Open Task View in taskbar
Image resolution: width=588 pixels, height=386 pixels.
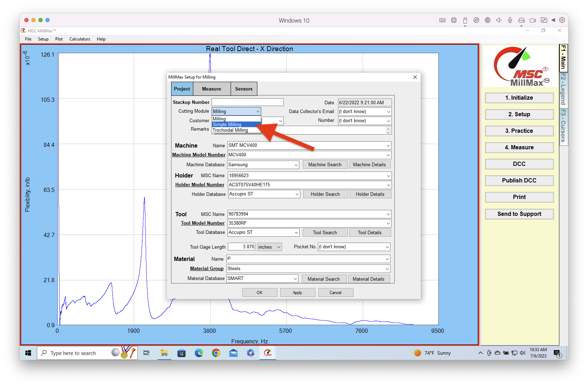tap(146, 353)
